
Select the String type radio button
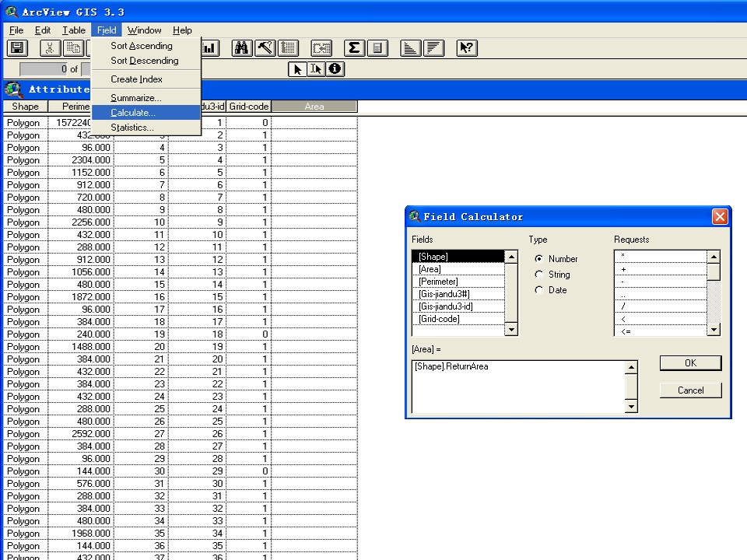538,275
